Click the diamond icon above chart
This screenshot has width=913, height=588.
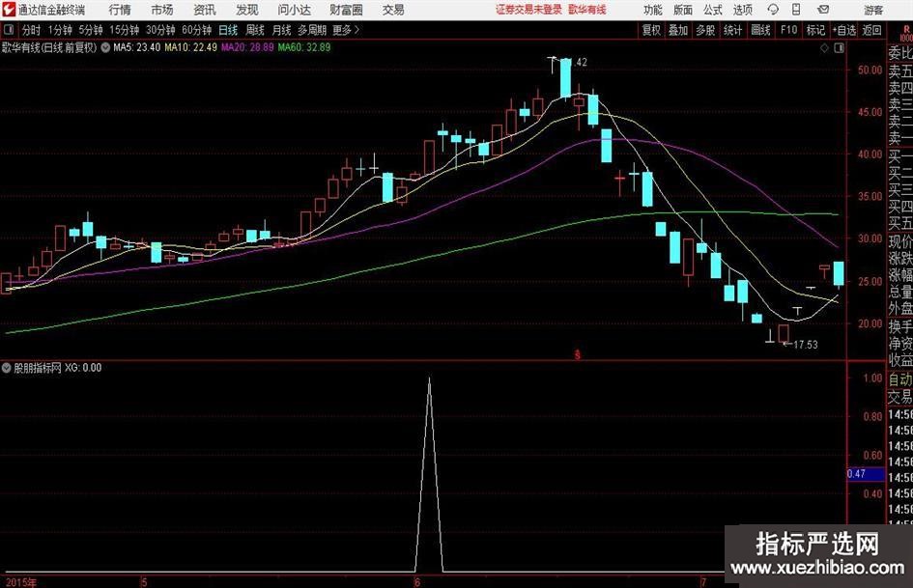pos(824,48)
